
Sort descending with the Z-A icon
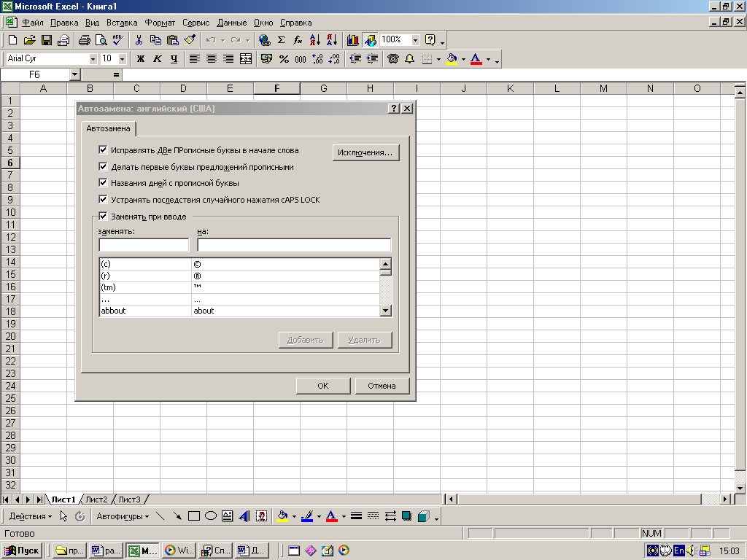332,40
